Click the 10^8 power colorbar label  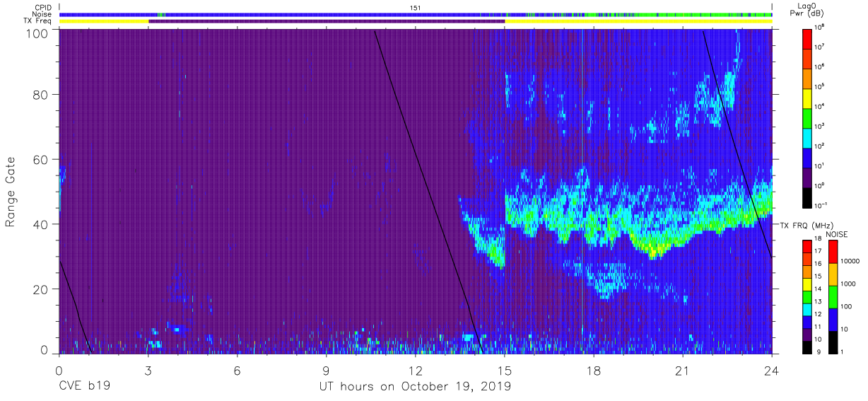click(x=821, y=26)
